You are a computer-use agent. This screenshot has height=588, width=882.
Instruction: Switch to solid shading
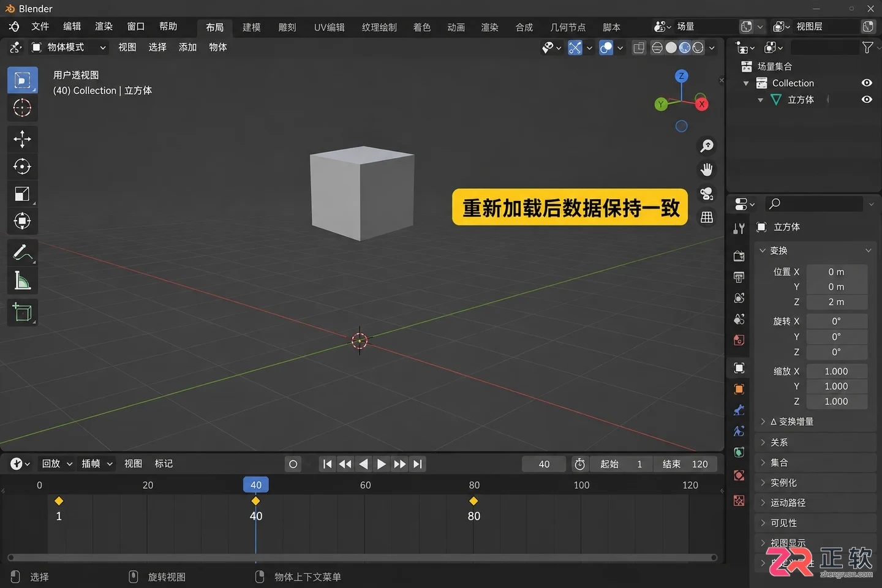671,47
